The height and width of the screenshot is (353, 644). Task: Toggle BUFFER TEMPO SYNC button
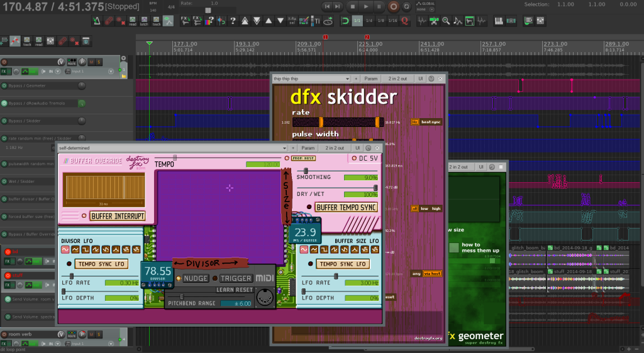pos(347,207)
